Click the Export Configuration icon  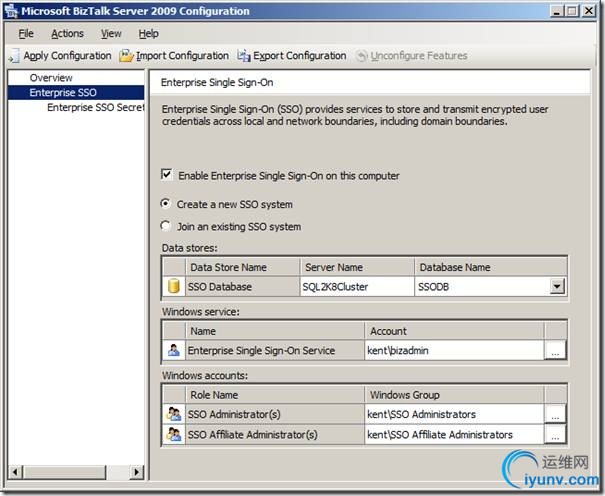coord(244,56)
